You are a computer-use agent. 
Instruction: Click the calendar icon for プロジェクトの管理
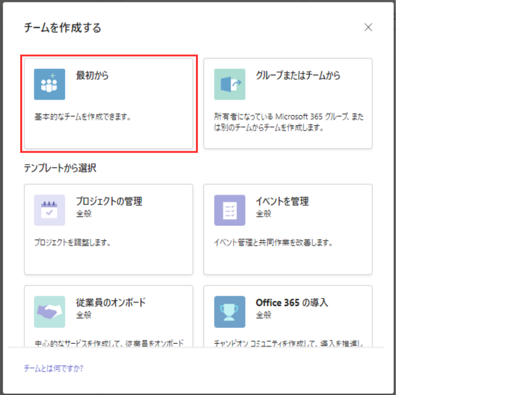[49, 210]
